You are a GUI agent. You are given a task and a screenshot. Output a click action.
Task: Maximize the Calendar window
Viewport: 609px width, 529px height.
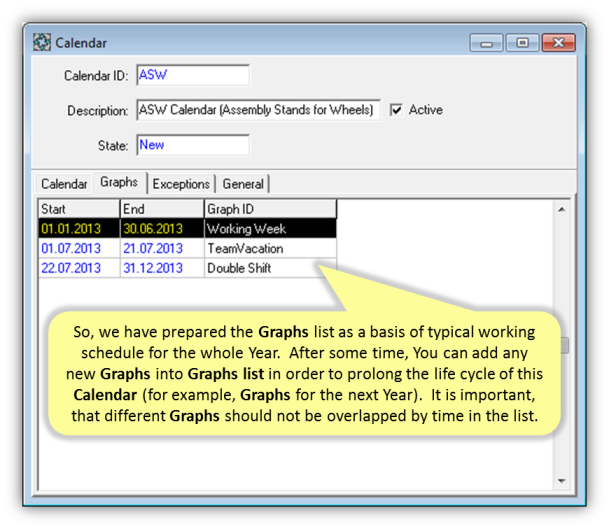coord(522,43)
